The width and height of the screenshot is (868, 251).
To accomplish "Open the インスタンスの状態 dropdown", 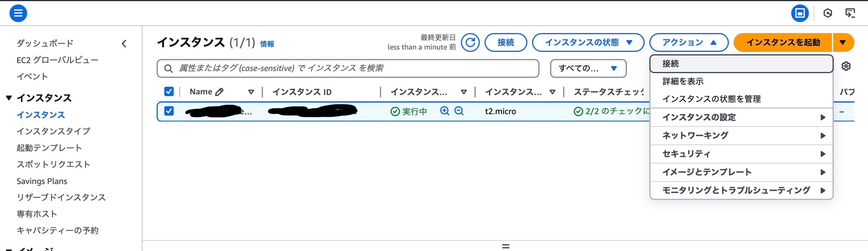I will point(588,42).
